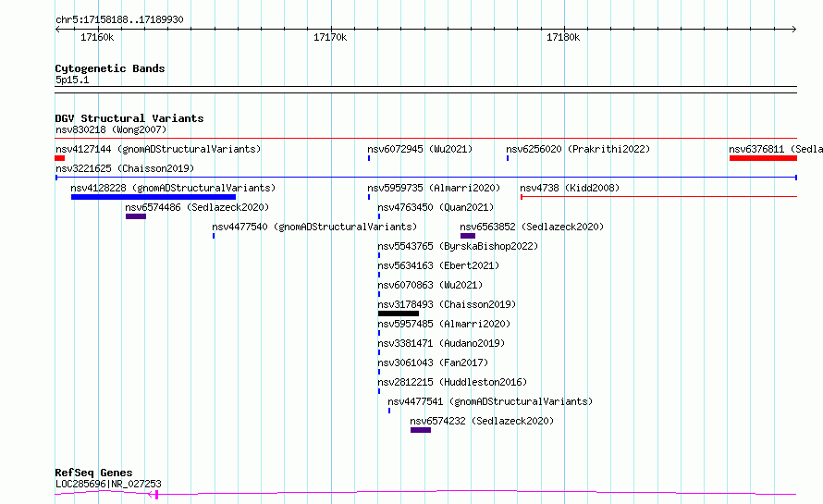
Task: Select the nsv6376811 red variant bar
Action: point(763,158)
